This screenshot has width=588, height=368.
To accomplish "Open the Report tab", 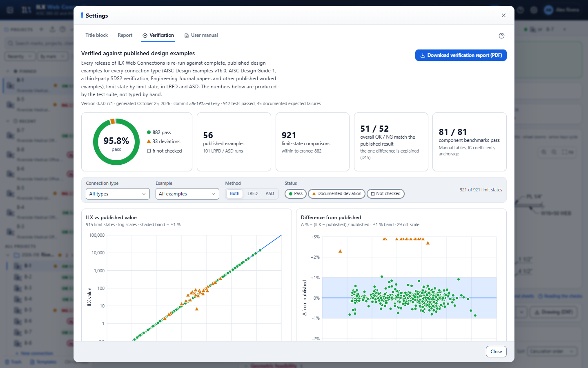I will [125, 35].
